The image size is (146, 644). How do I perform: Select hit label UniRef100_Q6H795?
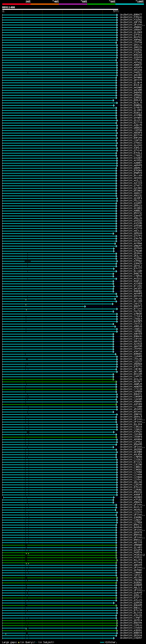pos(131,347)
